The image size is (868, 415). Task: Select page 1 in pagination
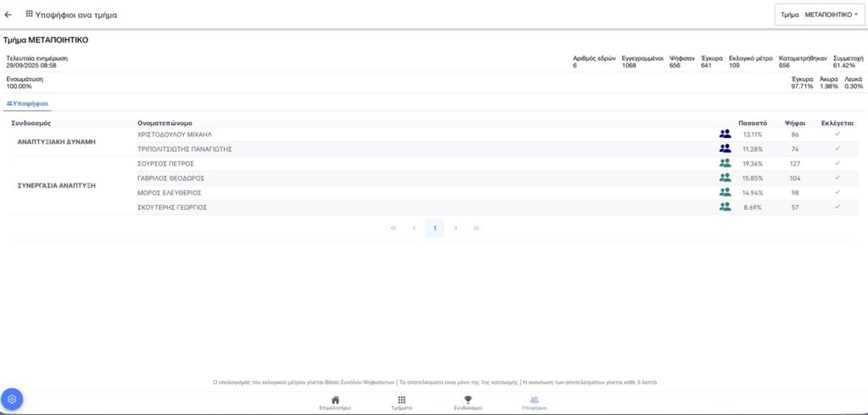click(435, 228)
